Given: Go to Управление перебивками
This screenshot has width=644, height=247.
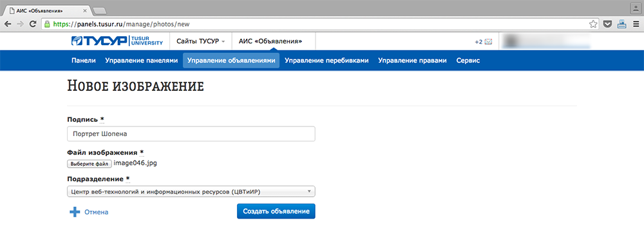Looking at the screenshot, I should 327,61.
